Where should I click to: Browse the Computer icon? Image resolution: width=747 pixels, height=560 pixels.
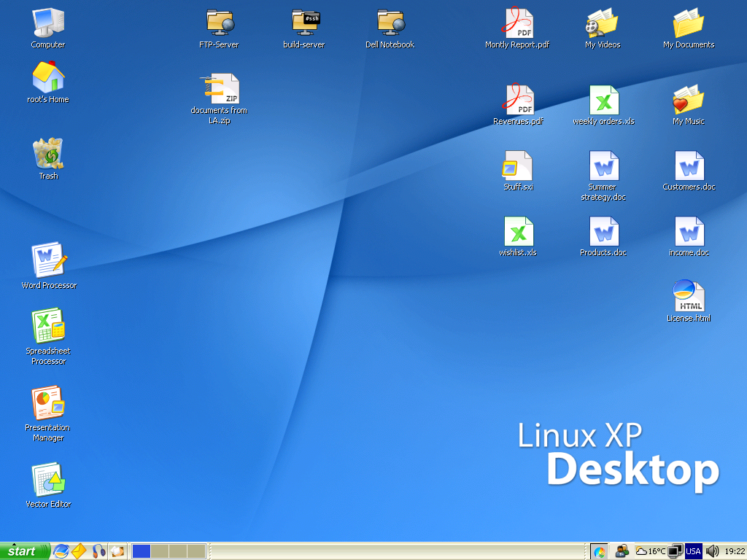click(47, 22)
